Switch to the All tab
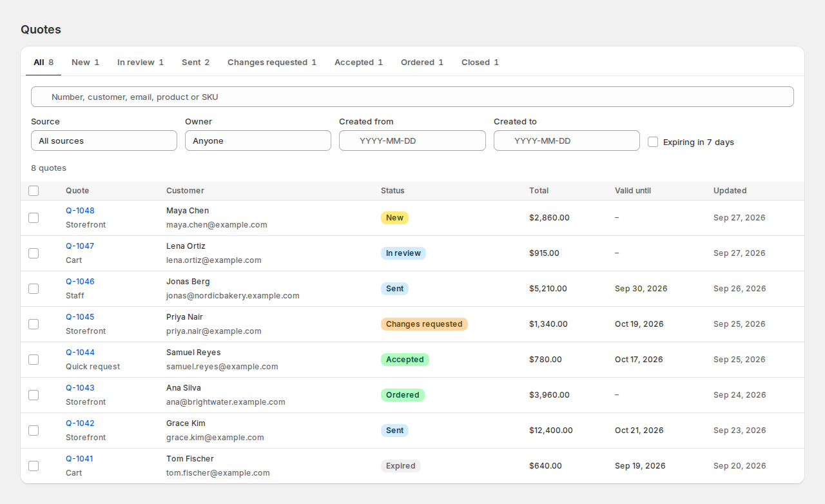Screen dimensions: 825x504 tap(43, 63)
